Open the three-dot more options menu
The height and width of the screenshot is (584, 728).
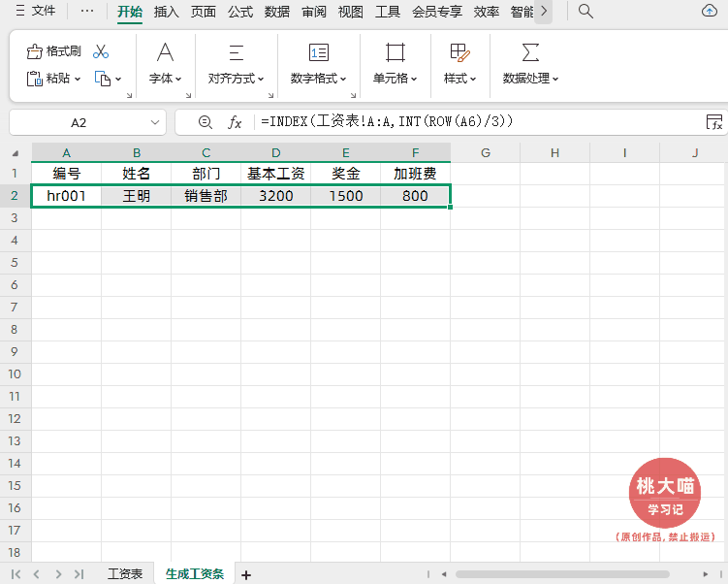[87, 11]
